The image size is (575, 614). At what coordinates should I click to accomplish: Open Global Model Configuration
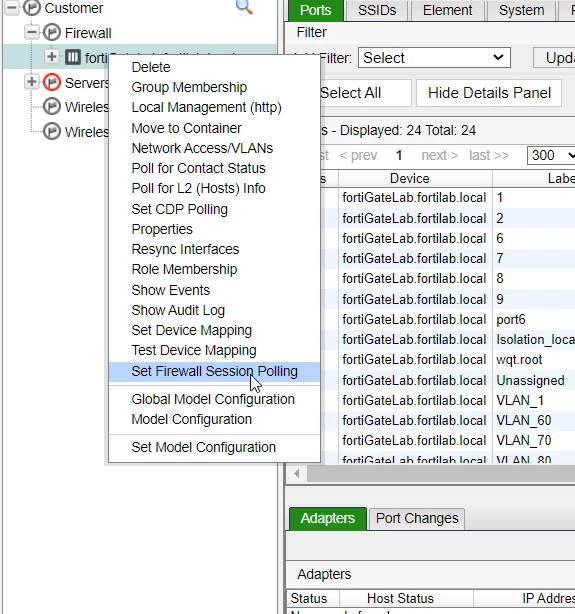(x=213, y=399)
